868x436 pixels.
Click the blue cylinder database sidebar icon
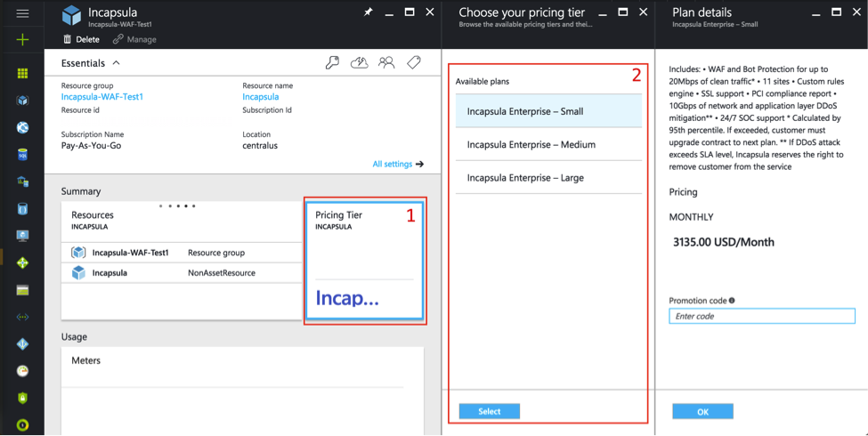22,208
